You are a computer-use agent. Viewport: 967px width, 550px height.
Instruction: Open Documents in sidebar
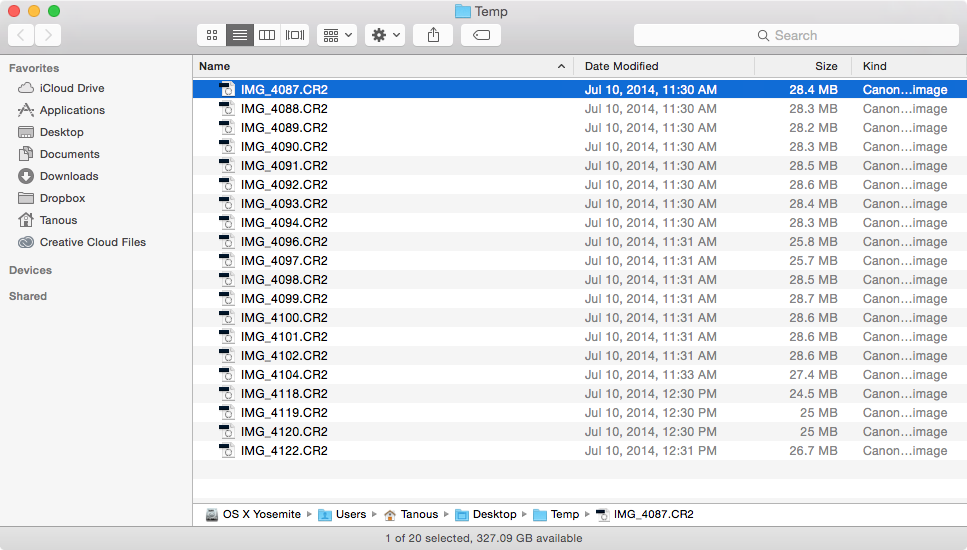59,154
